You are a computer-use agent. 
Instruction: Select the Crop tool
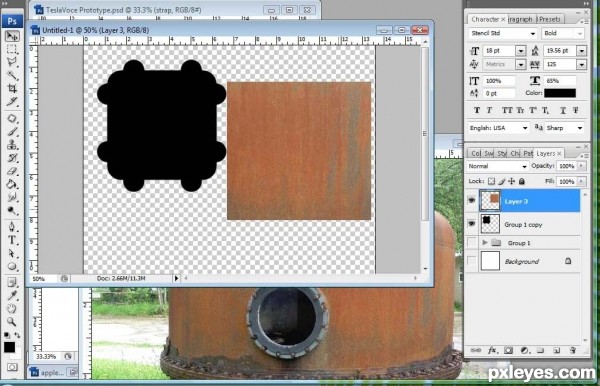[x=12, y=88]
